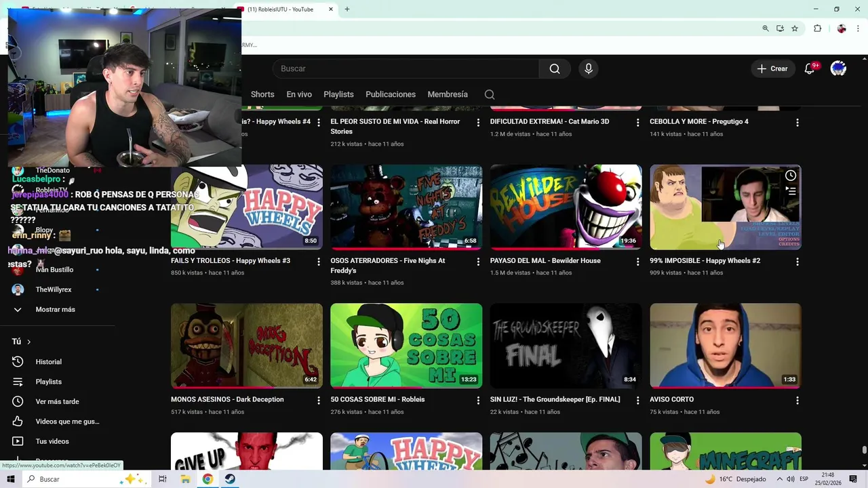Click the YouTube Buscar search field

[406, 68]
